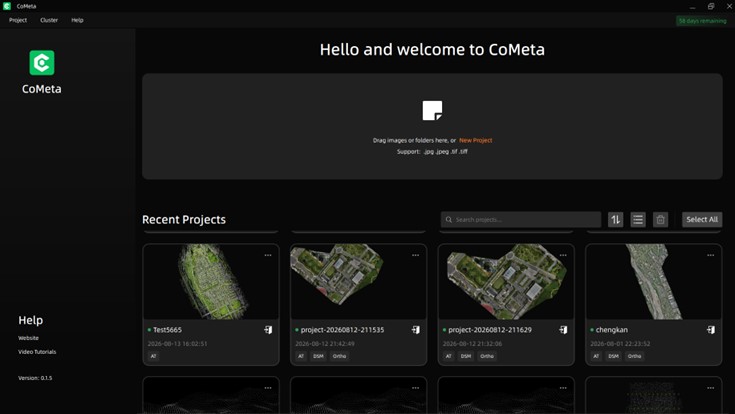The height and width of the screenshot is (414, 735).
Task: Open more options on Test5665 card
Action: tap(268, 255)
